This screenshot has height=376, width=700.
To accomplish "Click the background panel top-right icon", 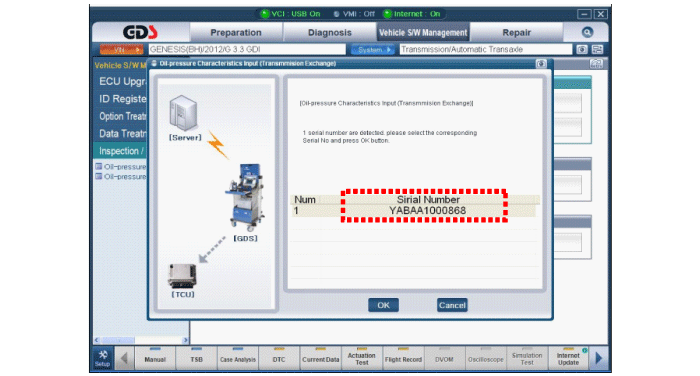I will [596, 64].
